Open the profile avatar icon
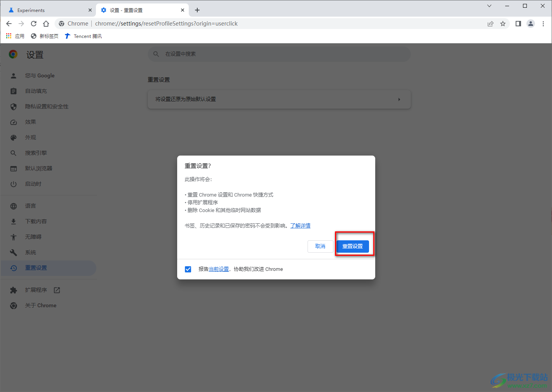Viewport: 552px width, 392px height. tap(531, 24)
